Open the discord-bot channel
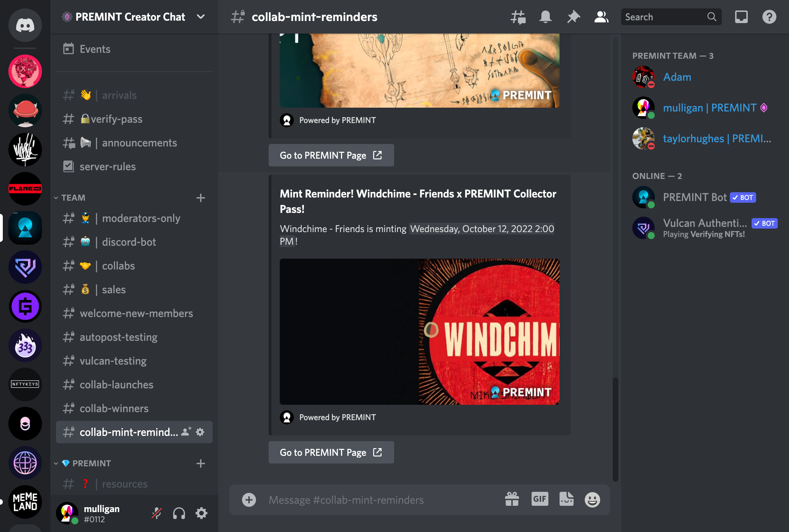 coord(134,242)
